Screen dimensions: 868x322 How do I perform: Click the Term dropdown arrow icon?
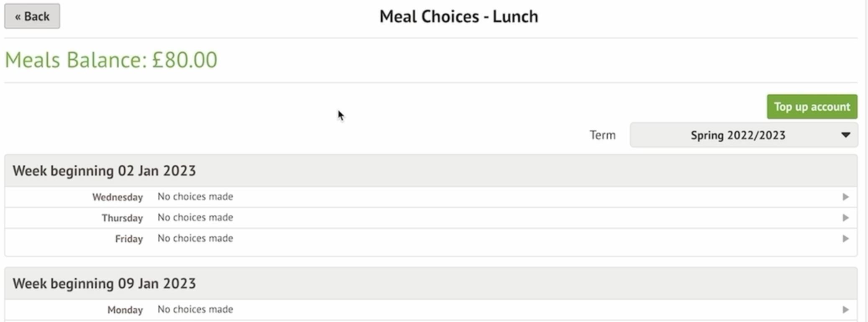coord(845,135)
